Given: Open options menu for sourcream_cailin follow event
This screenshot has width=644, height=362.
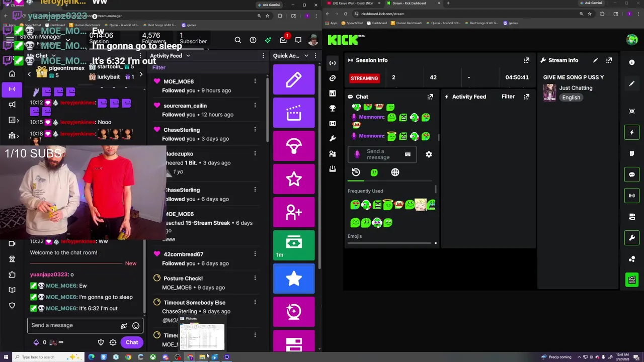Looking at the screenshot, I should (255, 106).
